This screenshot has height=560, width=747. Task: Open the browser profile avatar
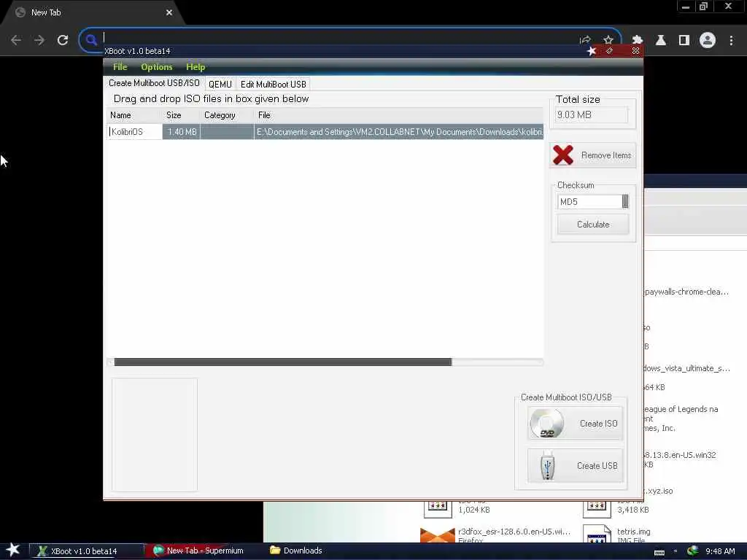(x=708, y=40)
